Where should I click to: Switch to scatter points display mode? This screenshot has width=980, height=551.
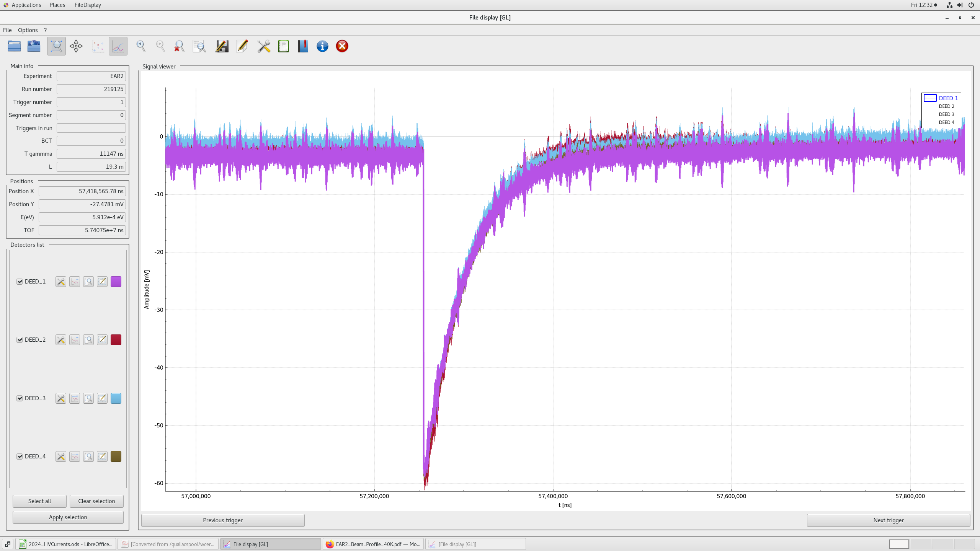pyautogui.click(x=98, y=46)
